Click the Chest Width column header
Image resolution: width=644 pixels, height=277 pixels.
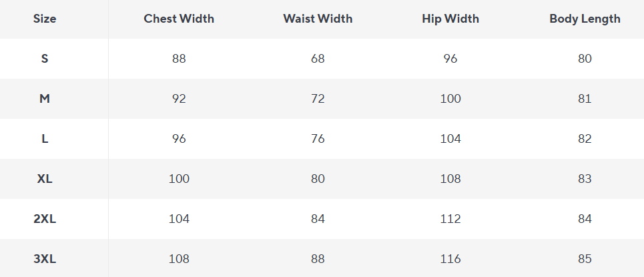pyautogui.click(x=179, y=19)
